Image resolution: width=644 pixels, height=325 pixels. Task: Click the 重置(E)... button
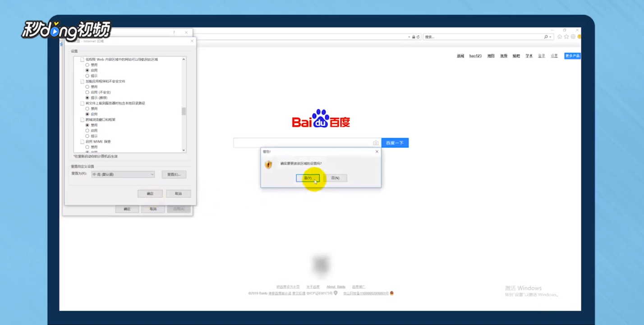(174, 174)
